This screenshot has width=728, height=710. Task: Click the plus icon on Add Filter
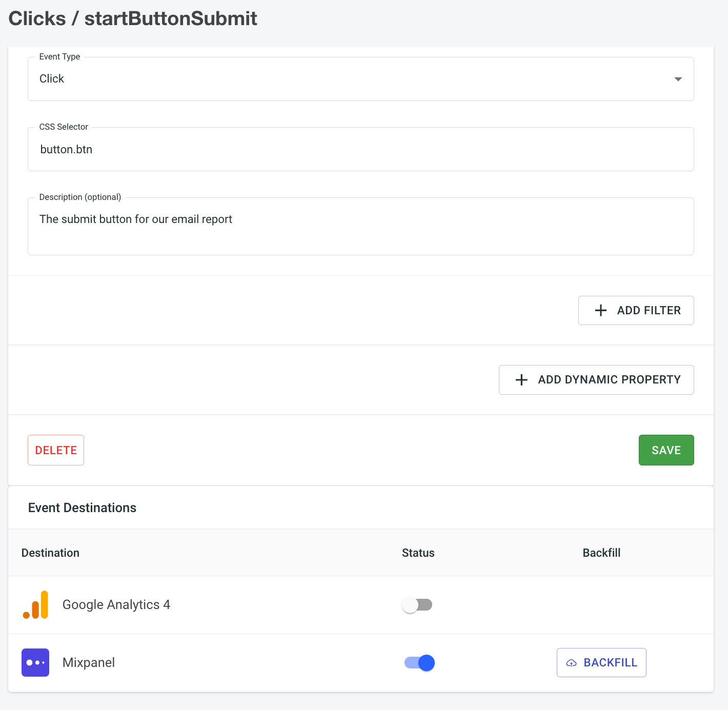click(x=600, y=310)
